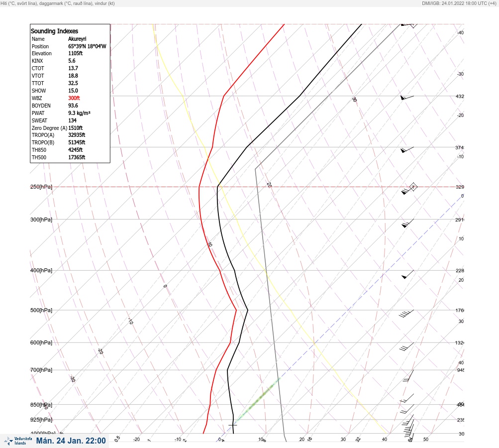Click the wind barb at 600 hPa level

coord(406,347)
